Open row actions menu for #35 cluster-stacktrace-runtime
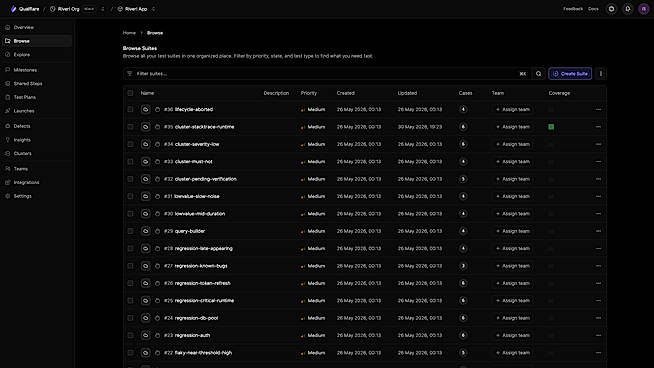 [599, 127]
